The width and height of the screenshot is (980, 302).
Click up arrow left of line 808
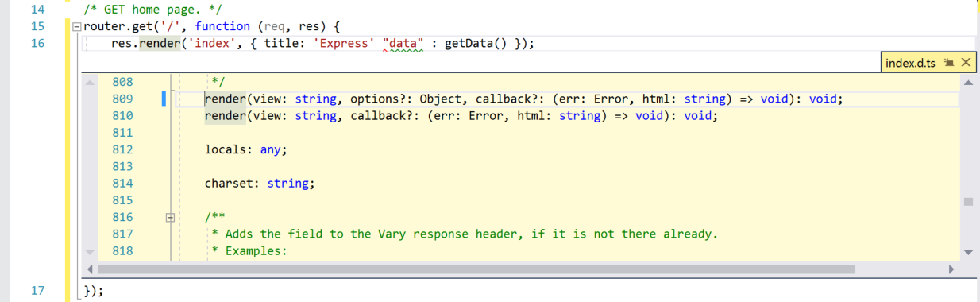point(90,82)
